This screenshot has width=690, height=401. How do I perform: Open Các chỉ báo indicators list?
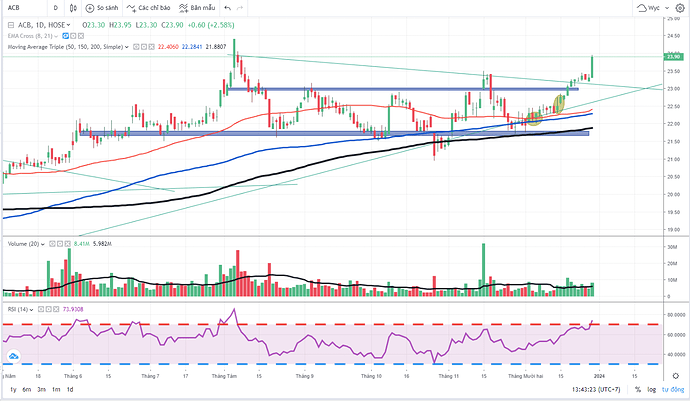pos(148,8)
